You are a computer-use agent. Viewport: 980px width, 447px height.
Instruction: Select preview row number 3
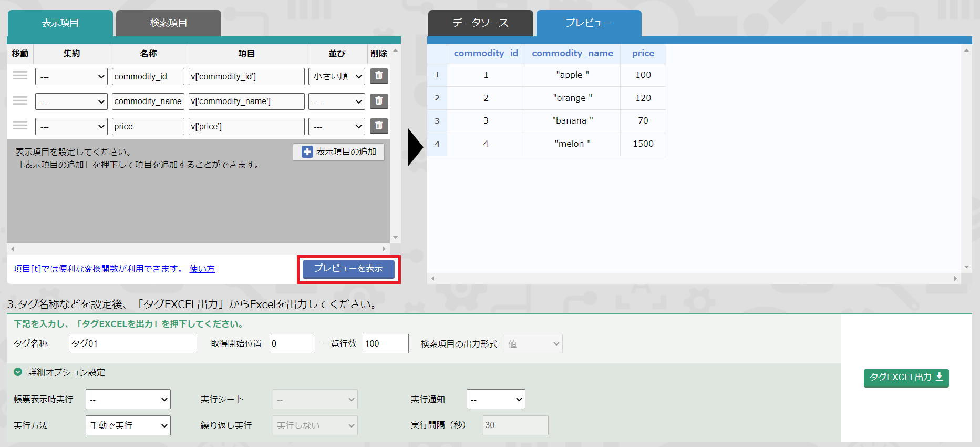pos(437,121)
